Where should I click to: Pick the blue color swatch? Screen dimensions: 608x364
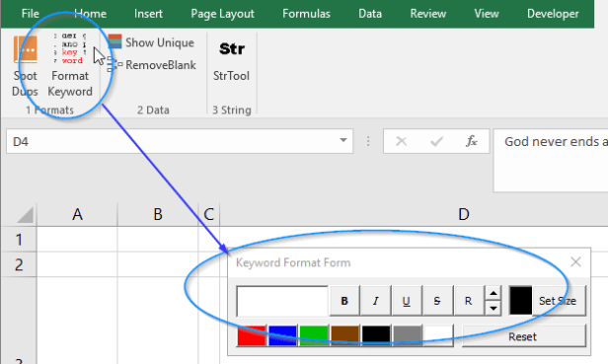(x=282, y=335)
